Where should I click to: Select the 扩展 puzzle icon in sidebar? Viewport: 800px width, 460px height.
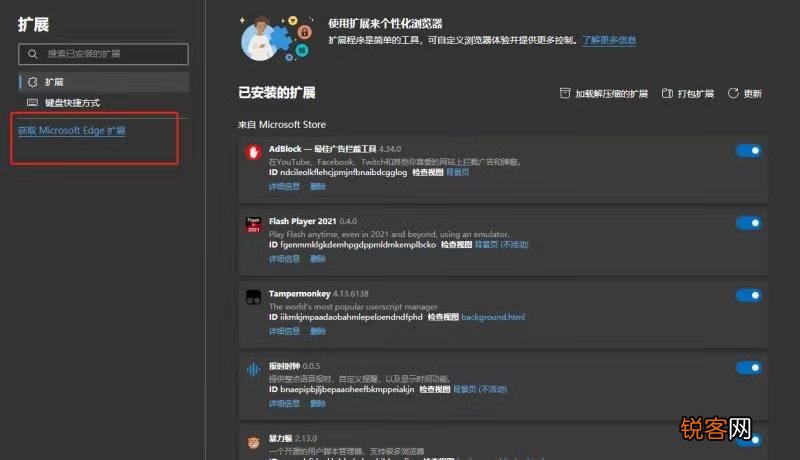pos(33,82)
